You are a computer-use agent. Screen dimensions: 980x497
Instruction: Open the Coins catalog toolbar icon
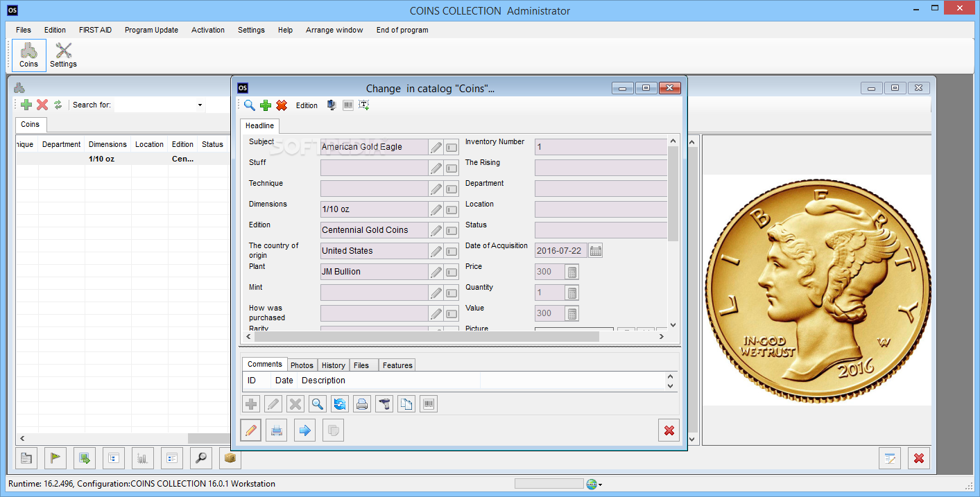(29, 55)
